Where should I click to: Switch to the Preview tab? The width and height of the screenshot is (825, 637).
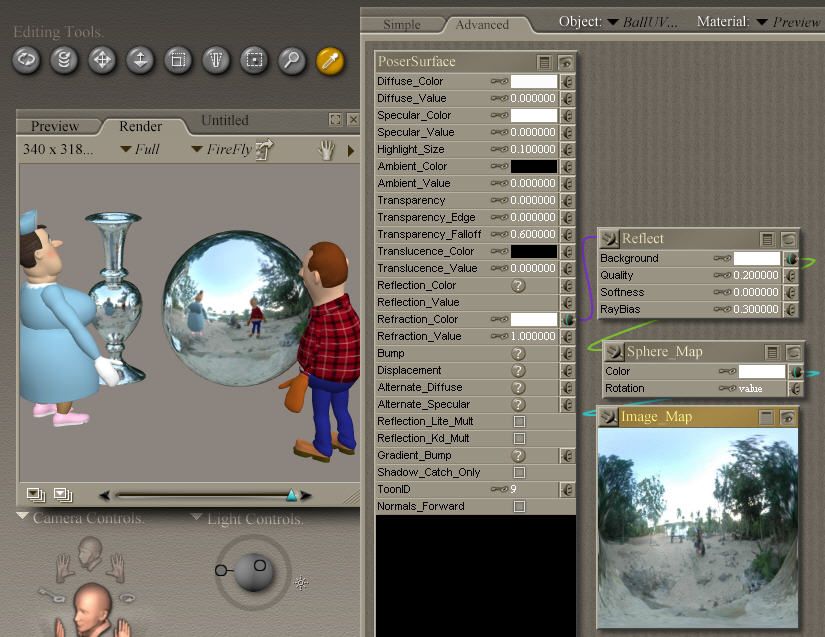click(x=55, y=126)
